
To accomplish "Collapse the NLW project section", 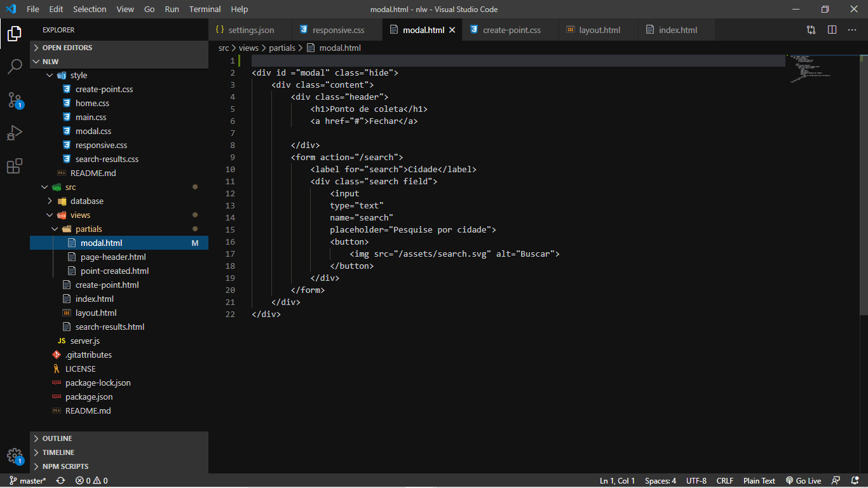I will [x=119, y=62].
